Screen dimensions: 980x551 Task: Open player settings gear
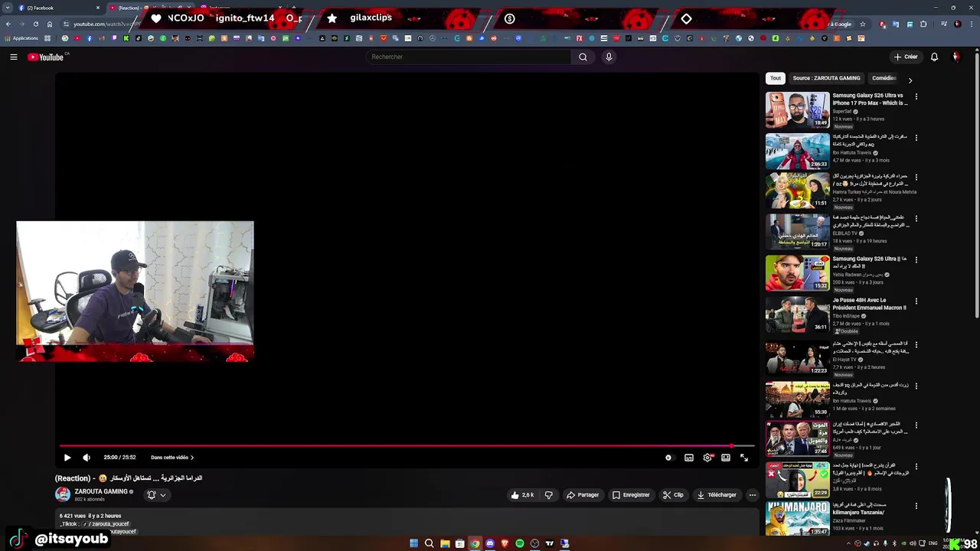(x=707, y=458)
